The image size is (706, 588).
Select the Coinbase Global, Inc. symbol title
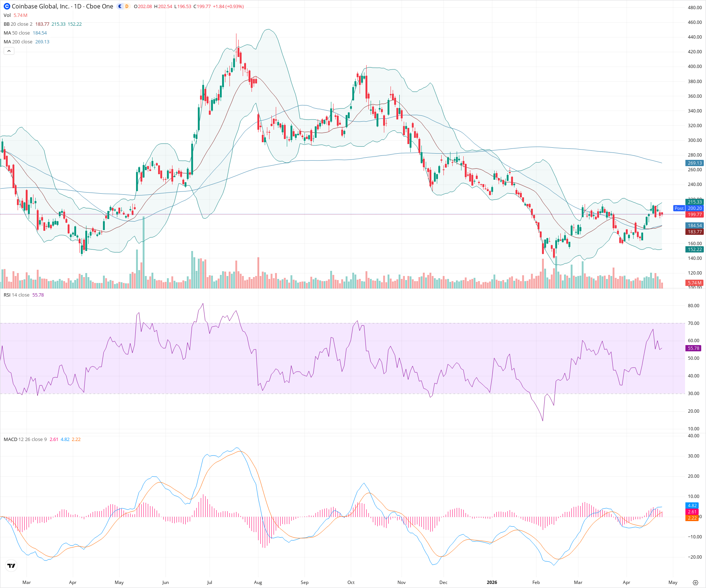pos(40,6)
